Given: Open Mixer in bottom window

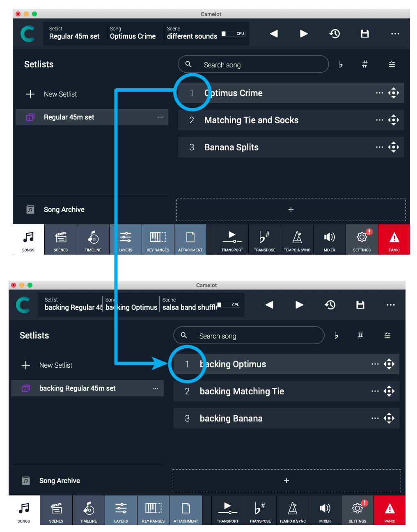Looking at the screenshot, I should point(325,511).
